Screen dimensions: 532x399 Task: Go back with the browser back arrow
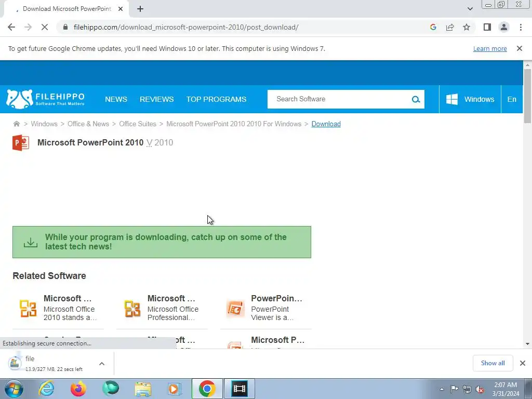[x=11, y=27]
